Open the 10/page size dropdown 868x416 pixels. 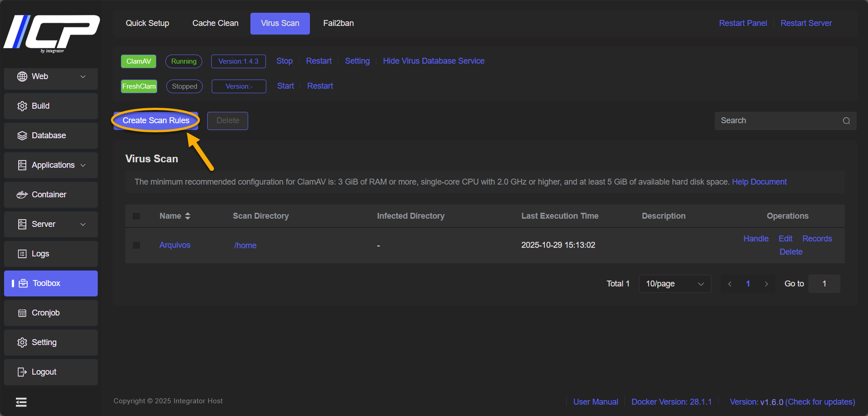point(675,284)
